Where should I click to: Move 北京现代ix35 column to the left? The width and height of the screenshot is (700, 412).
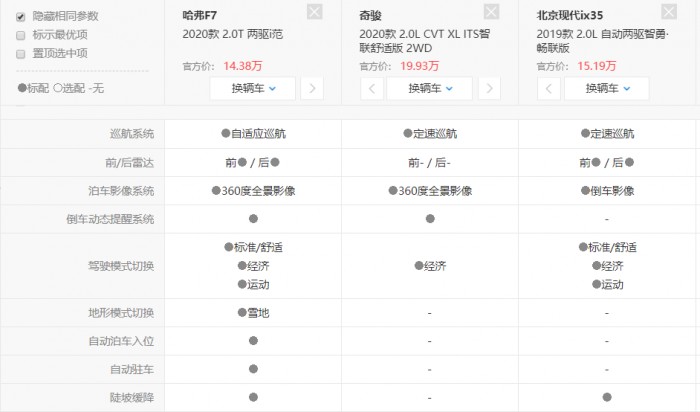[549, 88]
